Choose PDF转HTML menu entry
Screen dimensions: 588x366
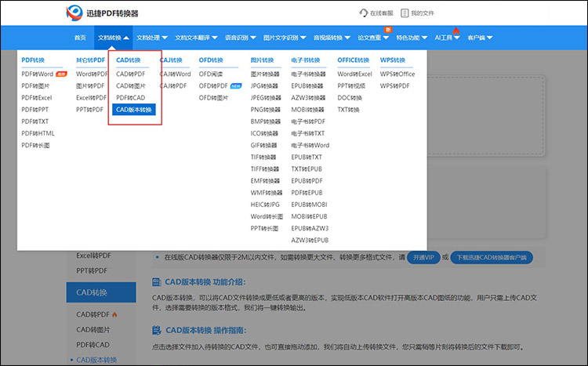pyautogui.click(x=38, y=133)
